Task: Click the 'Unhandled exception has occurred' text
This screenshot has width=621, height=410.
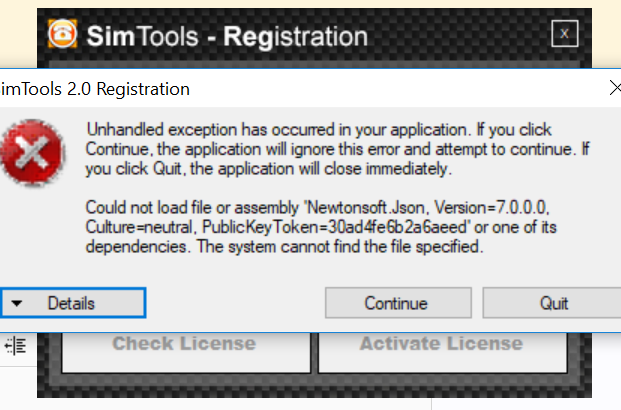Action: [337, 149]
